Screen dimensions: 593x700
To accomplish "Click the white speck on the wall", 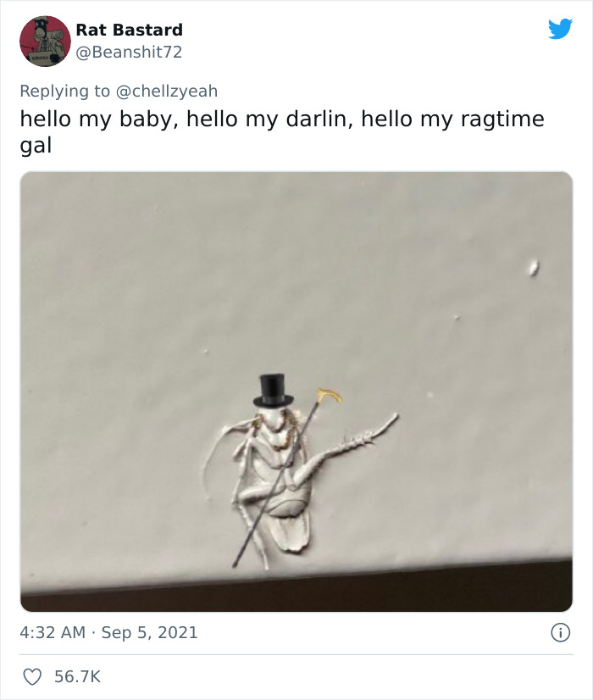I will point(534,268).
